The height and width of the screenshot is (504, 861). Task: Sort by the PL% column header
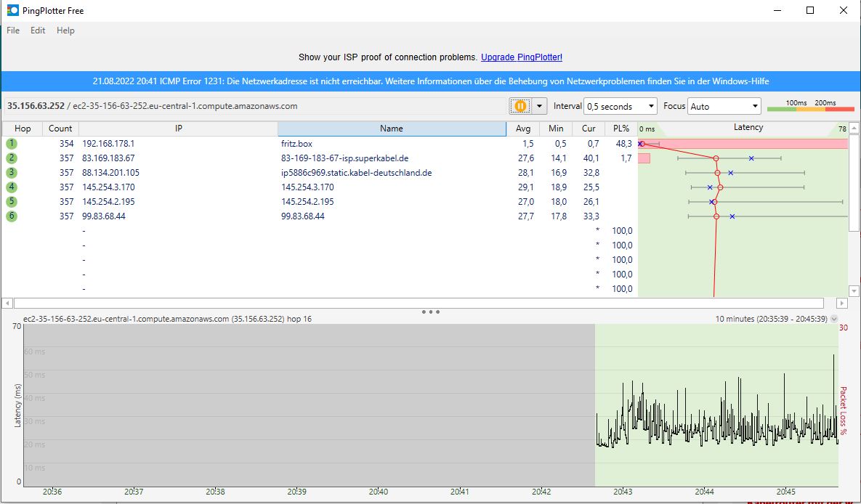pyautogui.click(x=621, y=129)
